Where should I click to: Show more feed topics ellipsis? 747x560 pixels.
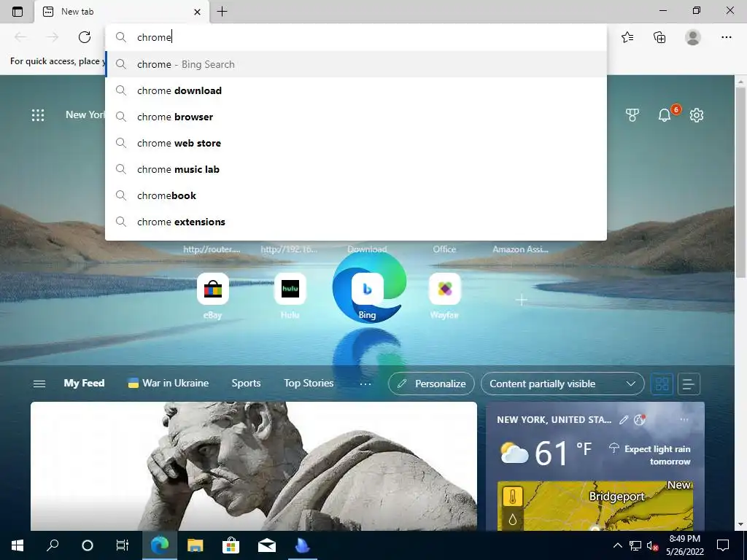(365, 384)
